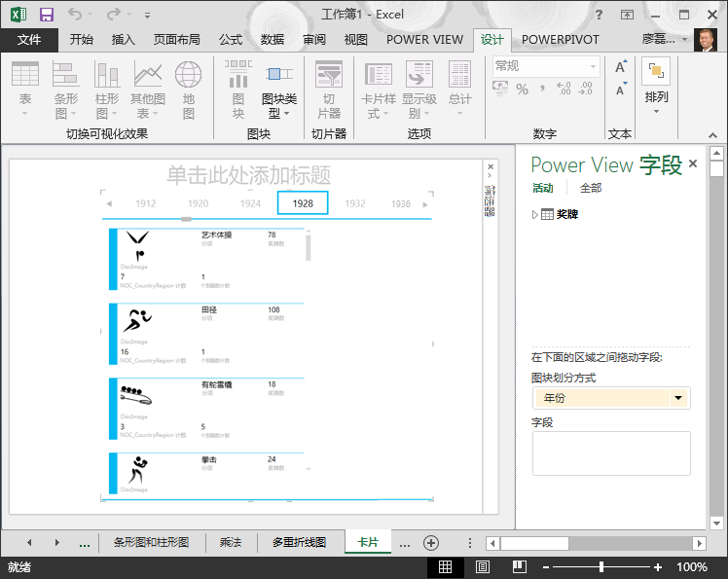Open quick access toolbar customize dropdown
Viewport: 728px width, 579px height.
tap(147, 16)
